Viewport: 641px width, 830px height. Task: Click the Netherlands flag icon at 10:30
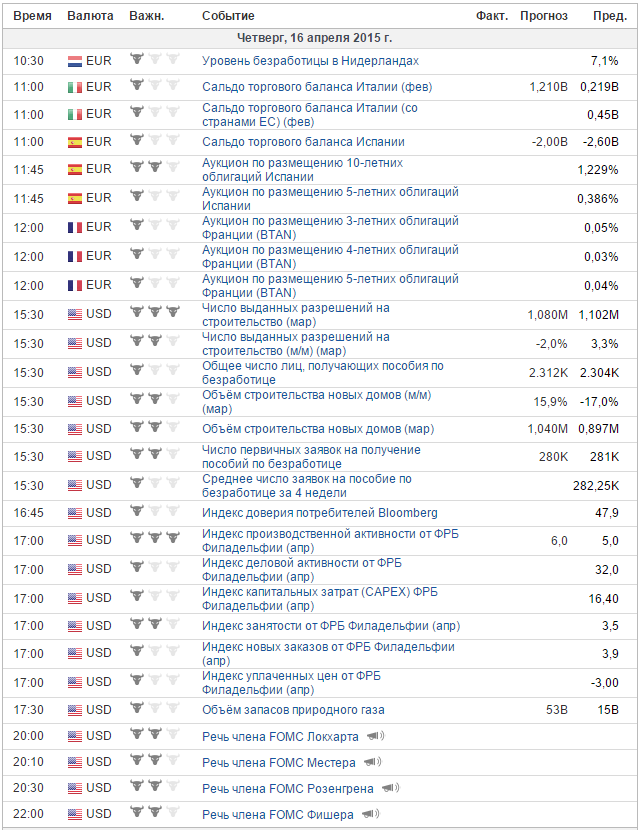[75, 61]
